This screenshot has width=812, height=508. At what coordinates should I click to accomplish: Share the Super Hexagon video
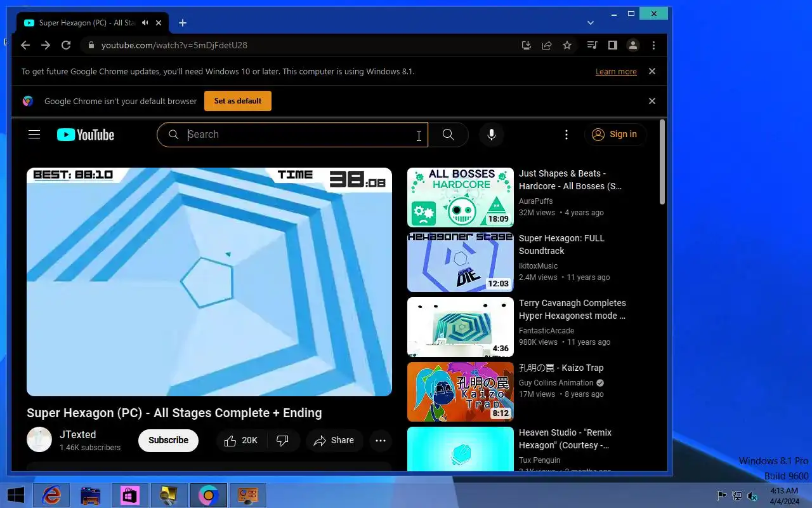click(334, 441)
